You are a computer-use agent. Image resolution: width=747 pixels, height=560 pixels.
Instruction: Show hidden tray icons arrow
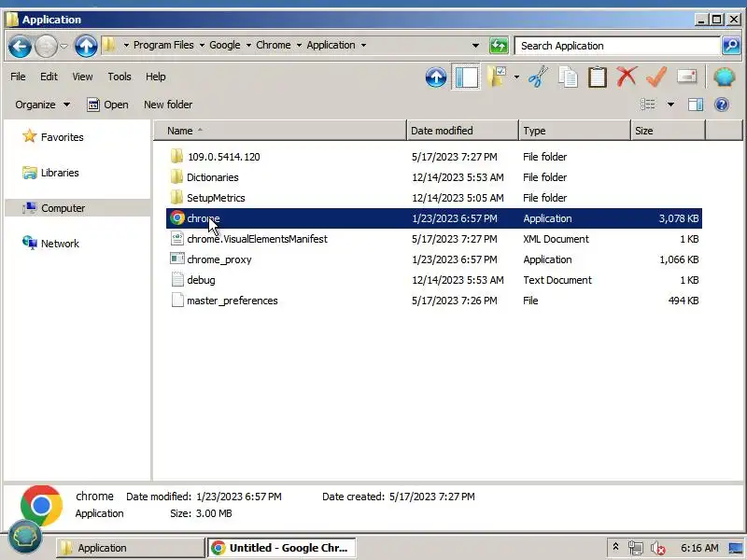point(615,547)
